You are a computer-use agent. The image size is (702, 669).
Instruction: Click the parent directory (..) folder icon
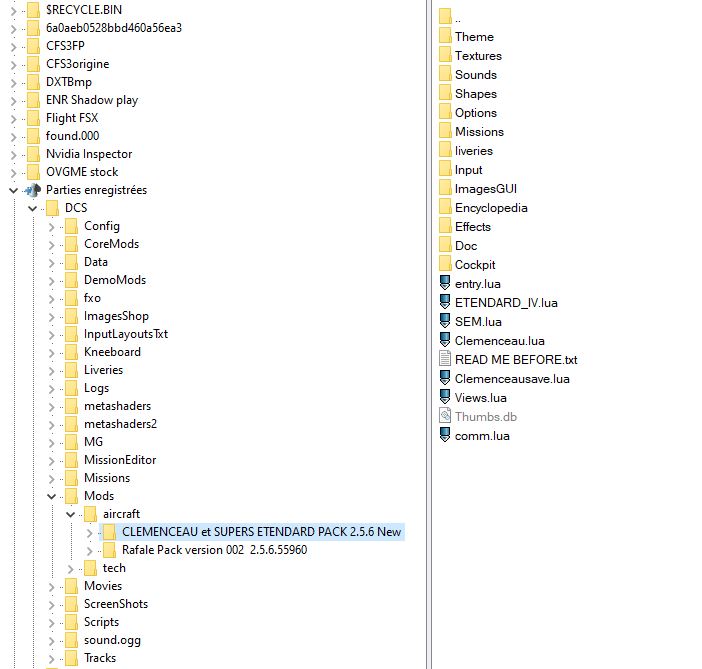pyautogui.click(x=445, y=17)
